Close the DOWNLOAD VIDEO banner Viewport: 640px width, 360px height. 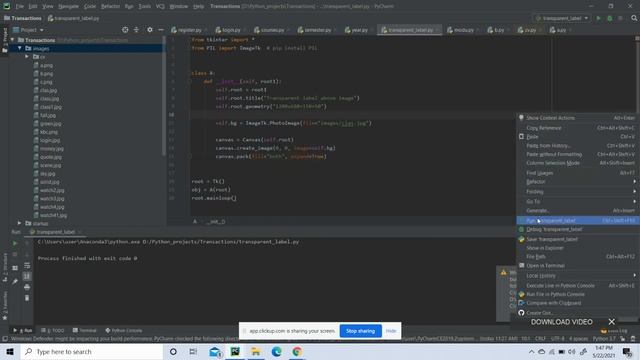pos(611,322)
